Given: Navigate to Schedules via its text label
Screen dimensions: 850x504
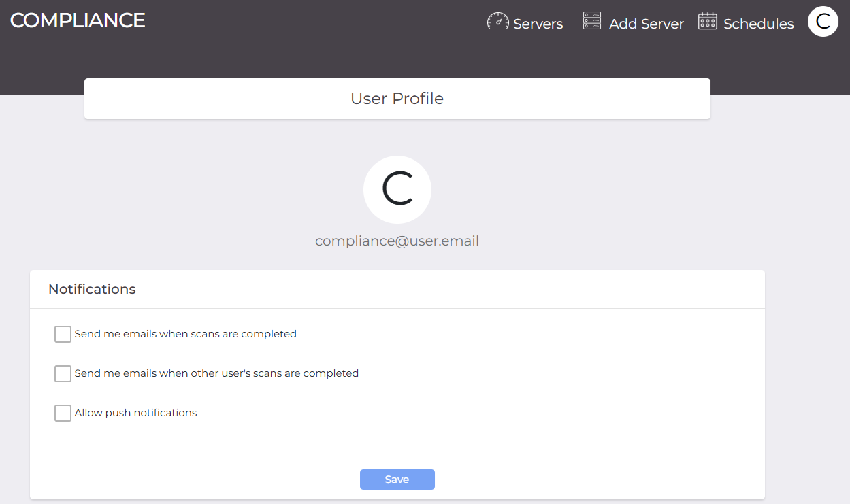Looking at the screenshot, I should [758, 24].
